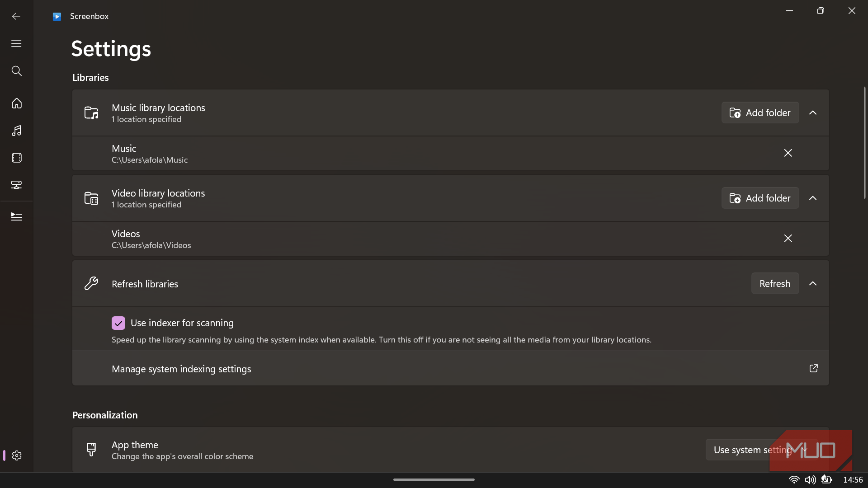Click the App theme label
This screenshot has width=868, height=488.
pyautogui.click(x=135, y=445)
